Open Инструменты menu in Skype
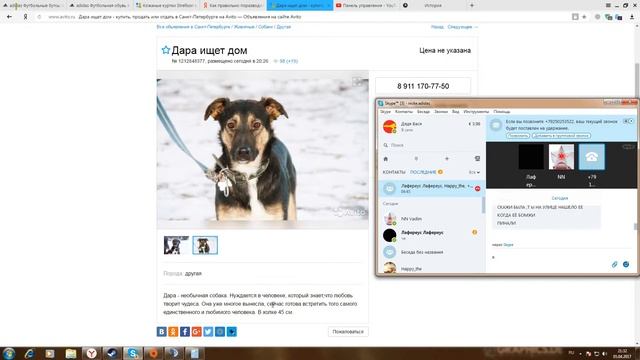Screen dimensions: 640x360 476,111
